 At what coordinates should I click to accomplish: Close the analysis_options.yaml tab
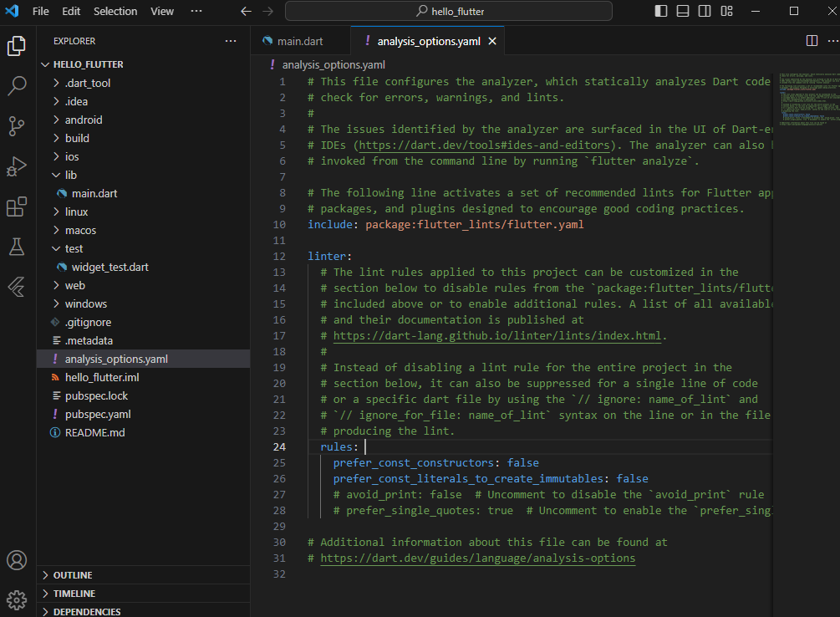click(x=492, y=41)
